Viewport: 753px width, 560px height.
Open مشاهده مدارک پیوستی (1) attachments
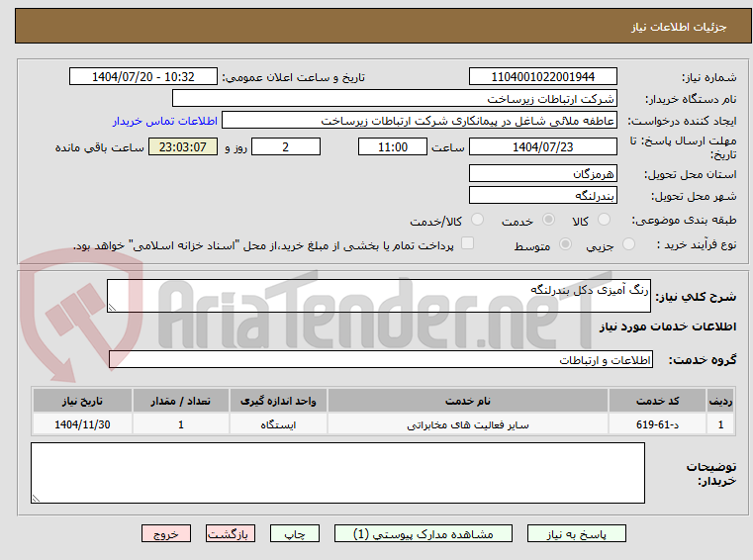click(x=424, y=533)
